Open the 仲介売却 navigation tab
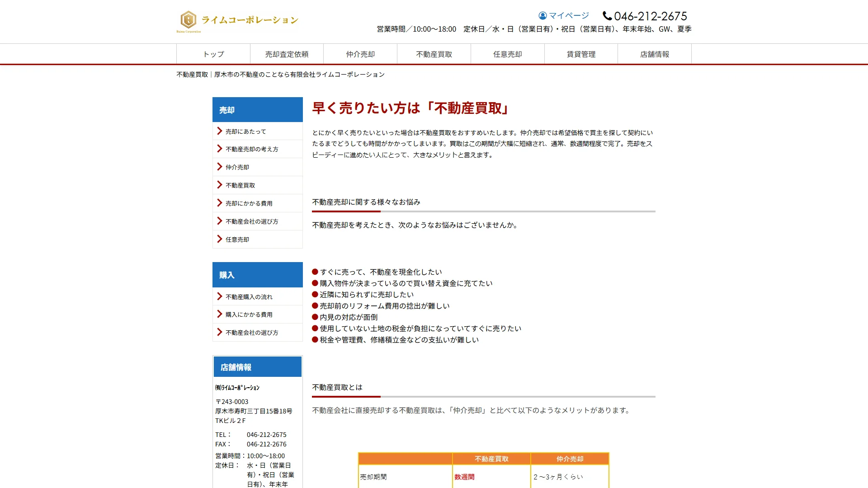 (360, 54)
